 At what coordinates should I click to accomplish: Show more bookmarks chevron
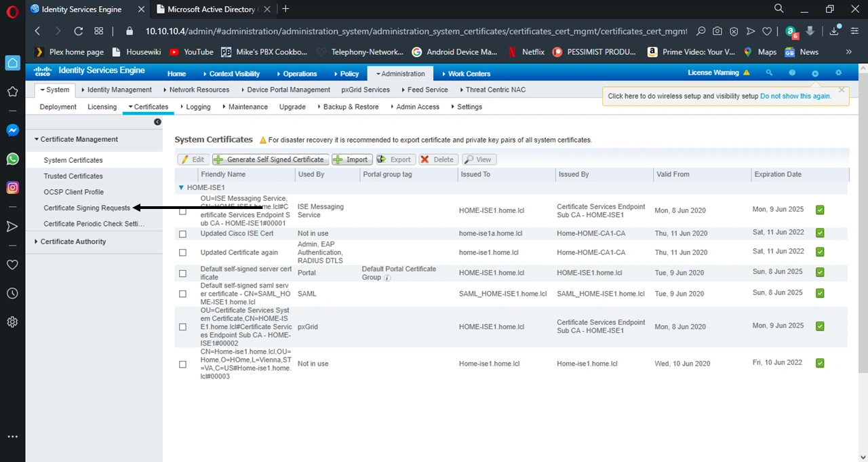tap(849, 52)
